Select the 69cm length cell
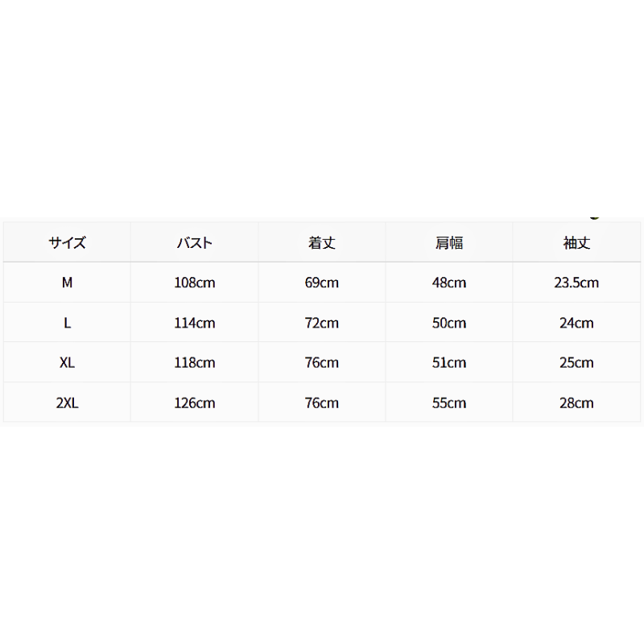The width and height of the screenshot is (644, 644). click(x=321, y=283)
